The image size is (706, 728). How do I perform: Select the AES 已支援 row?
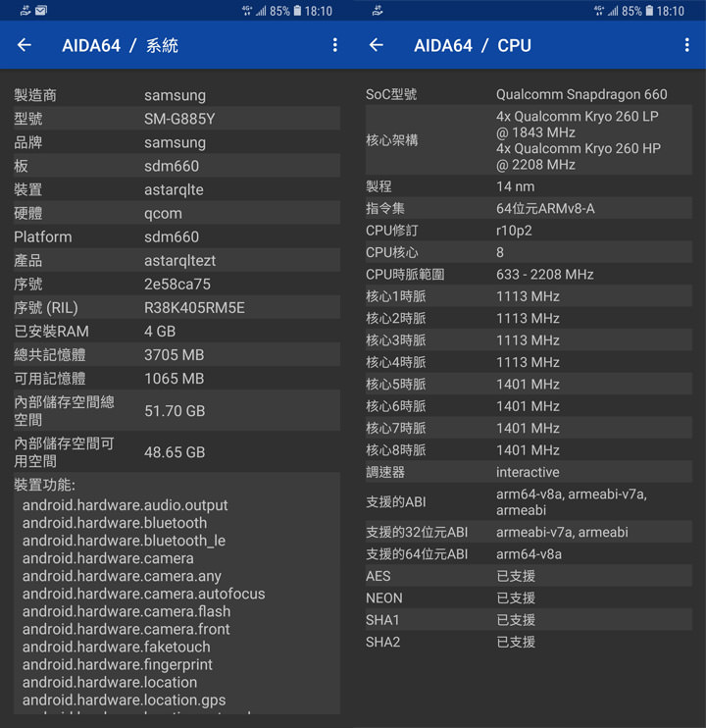(529, 576)
